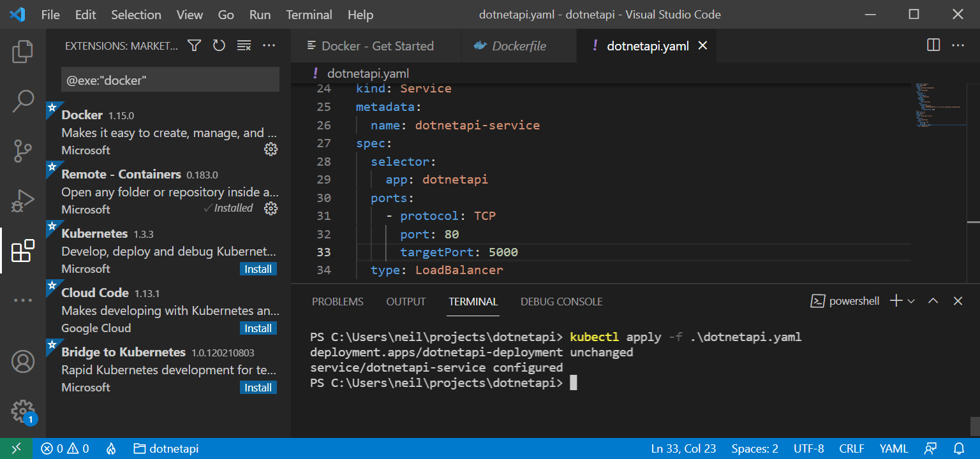Click the extensions search input field
The image size is (980, 459).
click(x=170, y=80)
